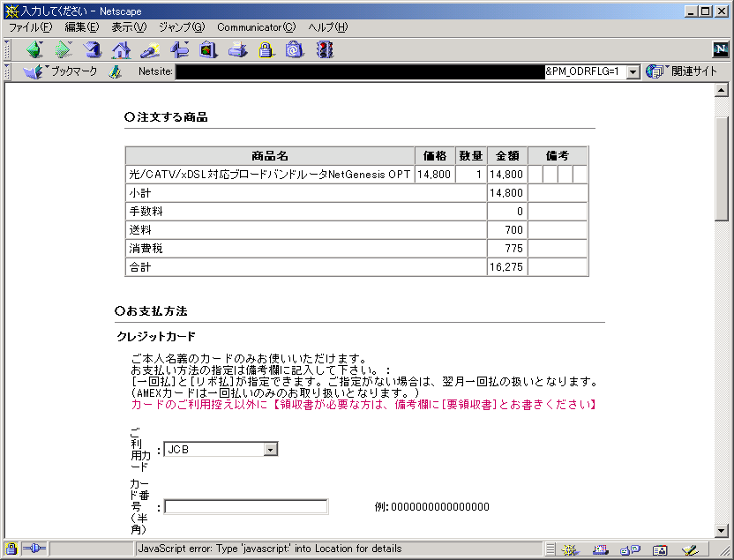Click the product name NetGenesis OPT cell
Viewport: 734px width, 560px height.
[270, 175]
